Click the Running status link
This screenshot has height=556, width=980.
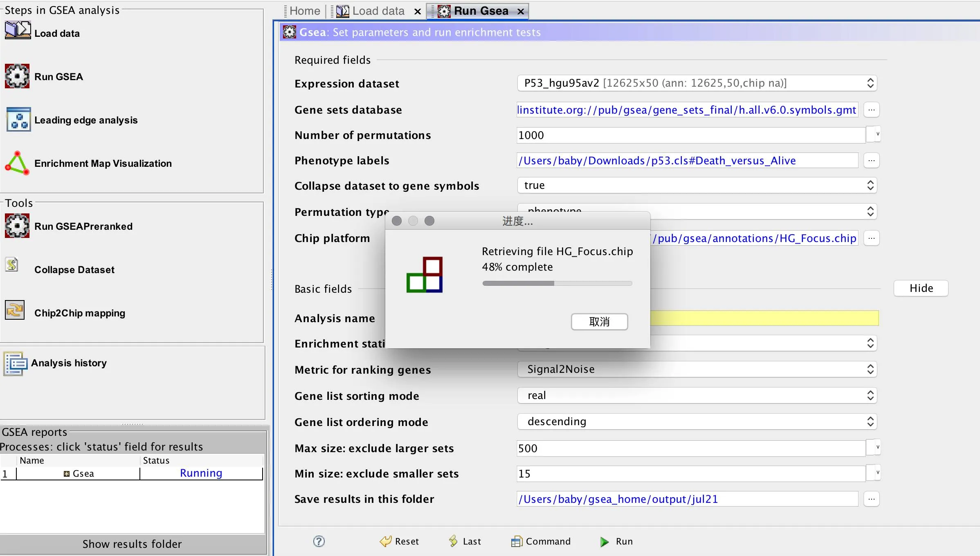(x=201, y=473)
